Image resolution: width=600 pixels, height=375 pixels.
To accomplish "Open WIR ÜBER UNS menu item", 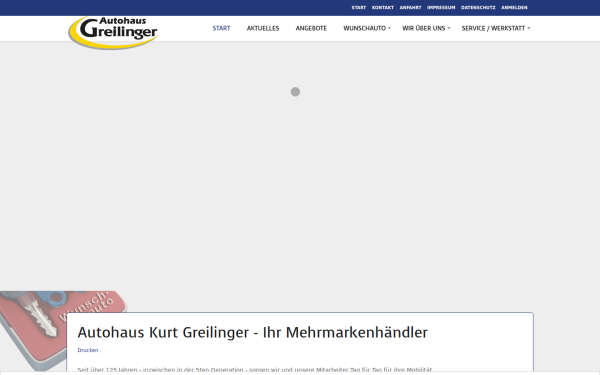I will coord(423,28).
